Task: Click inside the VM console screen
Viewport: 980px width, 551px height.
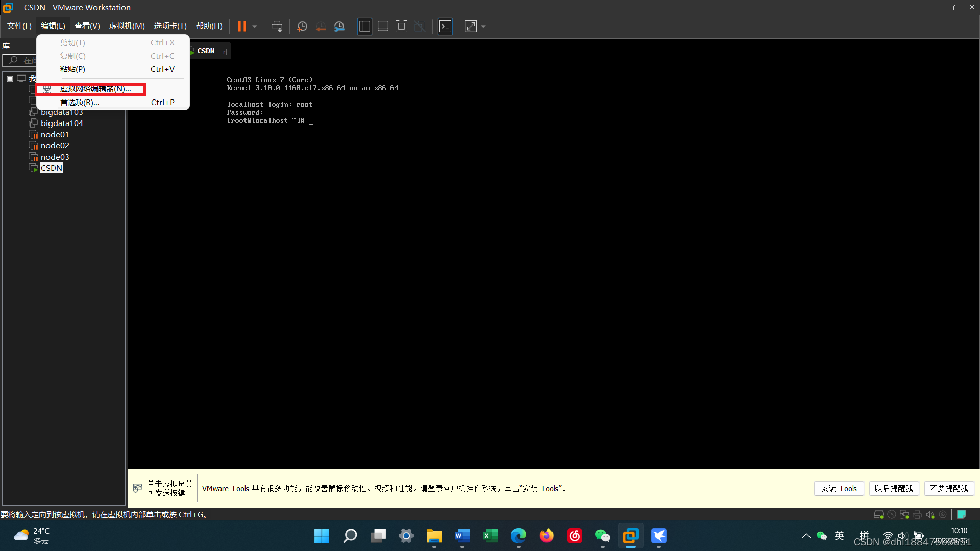Action: click(553, 265)
